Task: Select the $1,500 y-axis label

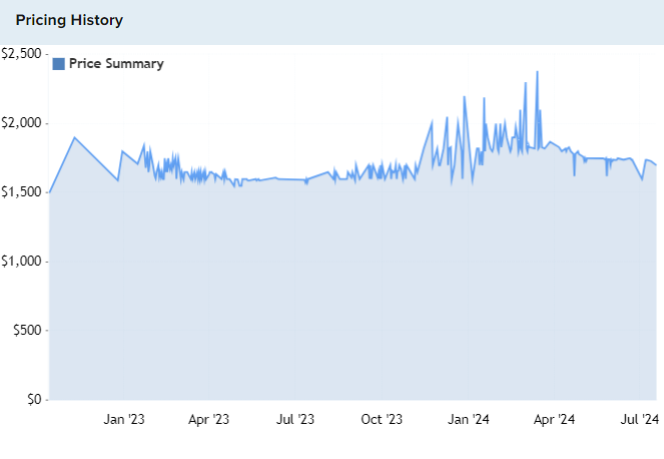Action: [x=21, y=192]
